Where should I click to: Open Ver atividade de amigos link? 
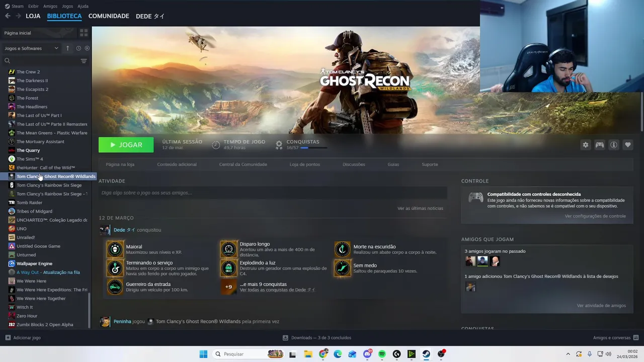601,306
